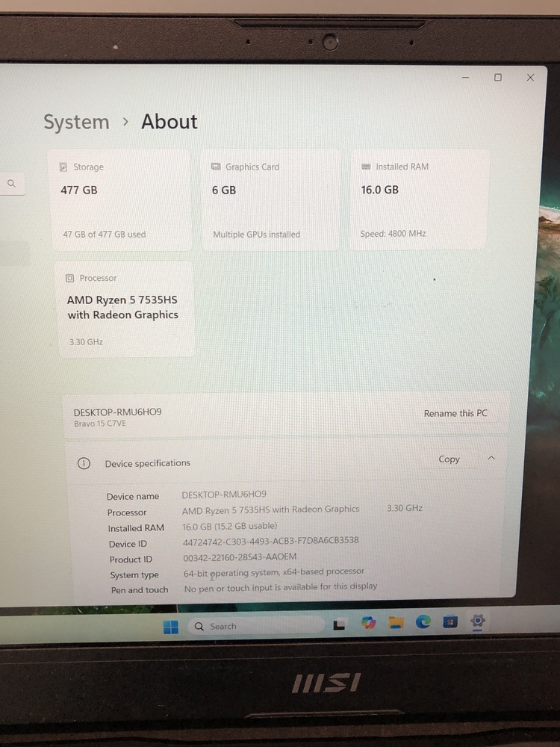Open the AMD Ryzen 5 Processor tile
The height and width of the screenshot is (747, 560).
(x=125, y=309)
